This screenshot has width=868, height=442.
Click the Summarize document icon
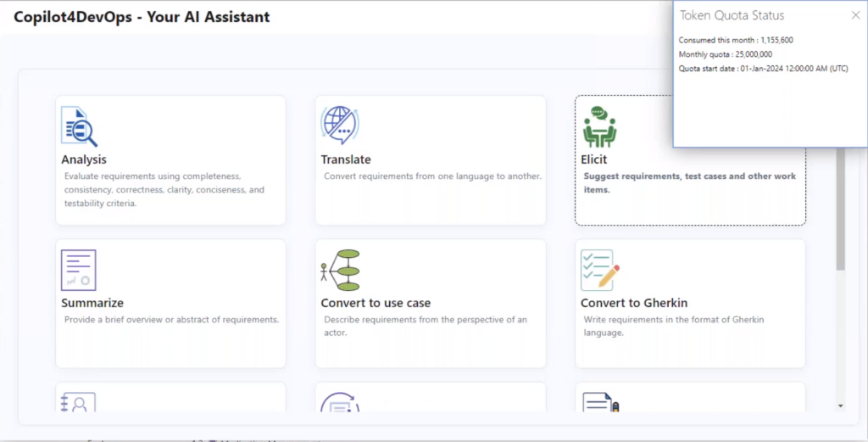(x=79, y=271)
